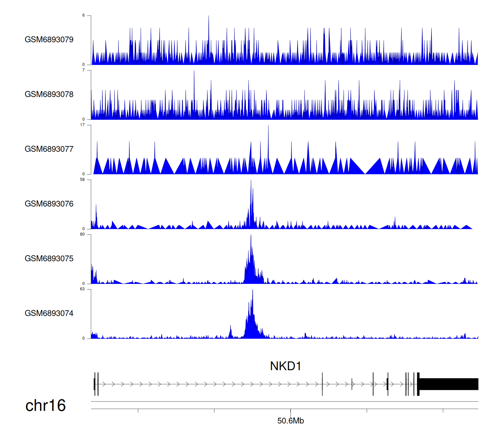Click the NKD1 gene name label
The image size is (504, 444).
pos(285,366)
